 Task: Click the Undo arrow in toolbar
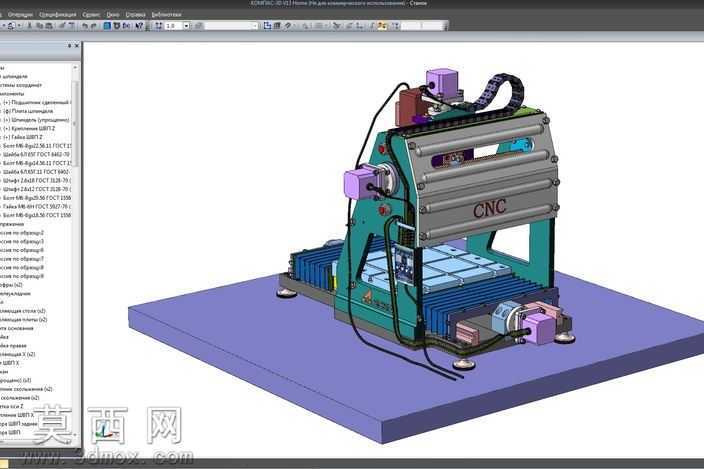click(x=84, y=26)
